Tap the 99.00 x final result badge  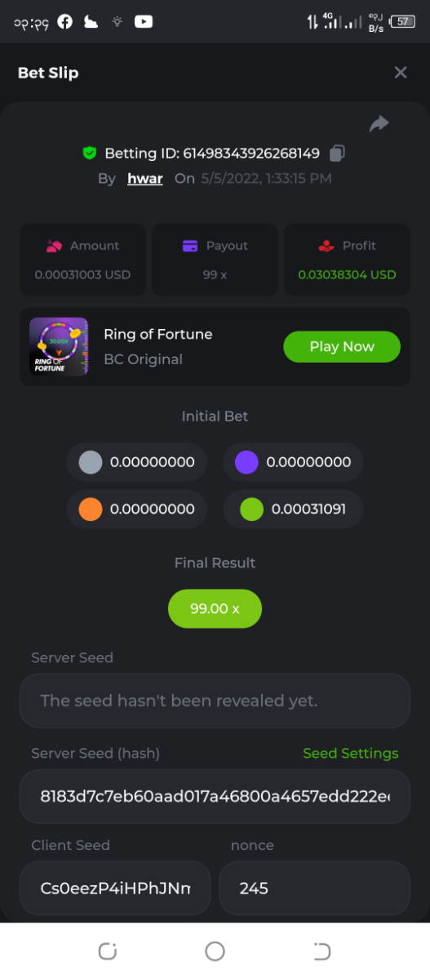(215, 608)
